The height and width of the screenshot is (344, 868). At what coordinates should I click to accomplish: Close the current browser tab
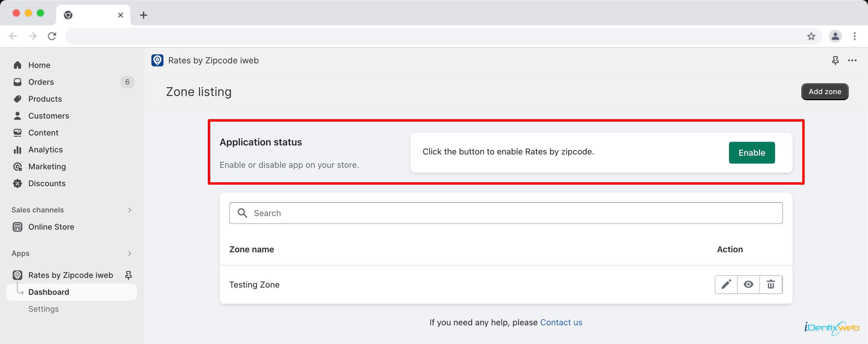(x=121, y=15)
